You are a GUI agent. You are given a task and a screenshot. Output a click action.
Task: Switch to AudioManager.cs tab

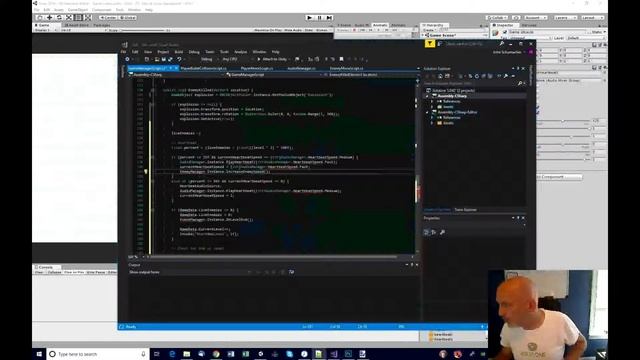point(301,69)
